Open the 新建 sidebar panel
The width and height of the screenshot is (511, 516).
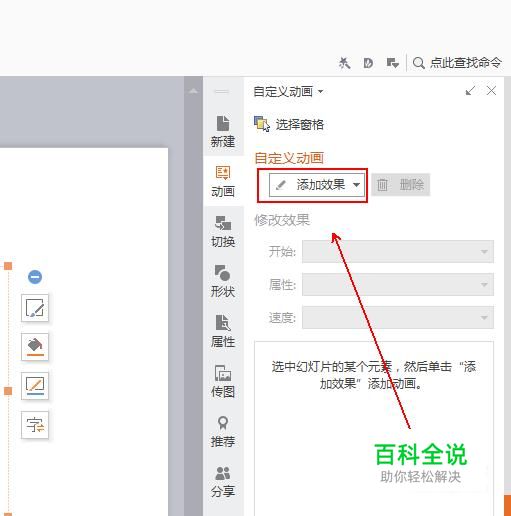(x=223, y=132)
